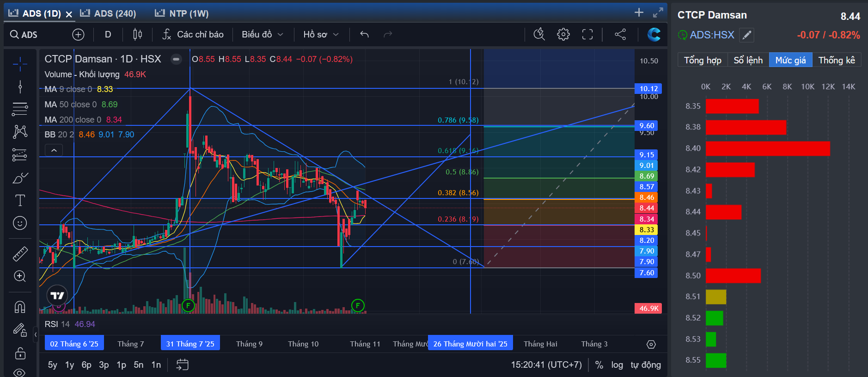Expand the Hồ sơ dropdown
The height and width of the screenshot is (377, 868).
coord(321,35)
